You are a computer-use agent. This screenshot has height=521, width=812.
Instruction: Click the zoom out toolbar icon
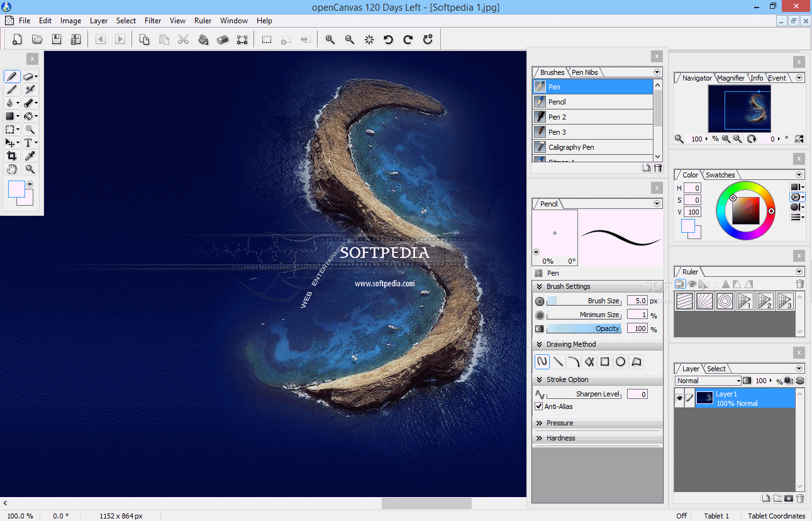coord(350,40)
